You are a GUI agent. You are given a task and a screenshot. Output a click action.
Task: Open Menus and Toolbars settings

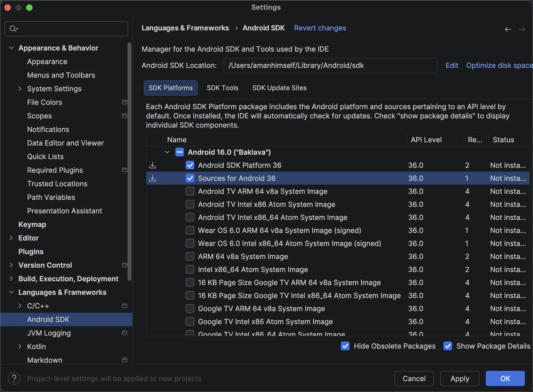[x=61, y=75]
